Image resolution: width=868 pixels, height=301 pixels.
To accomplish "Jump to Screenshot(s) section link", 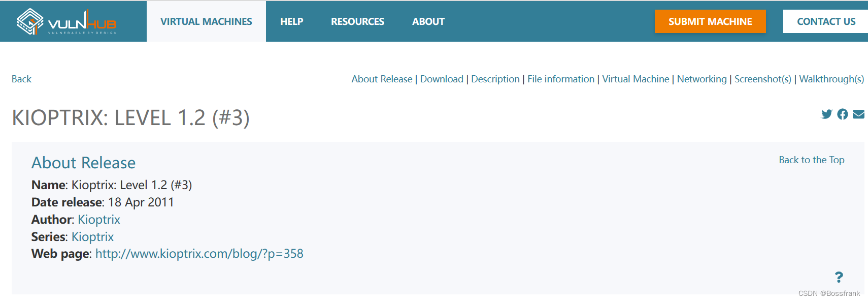I will pyautogui.click(x=763, y=79).
